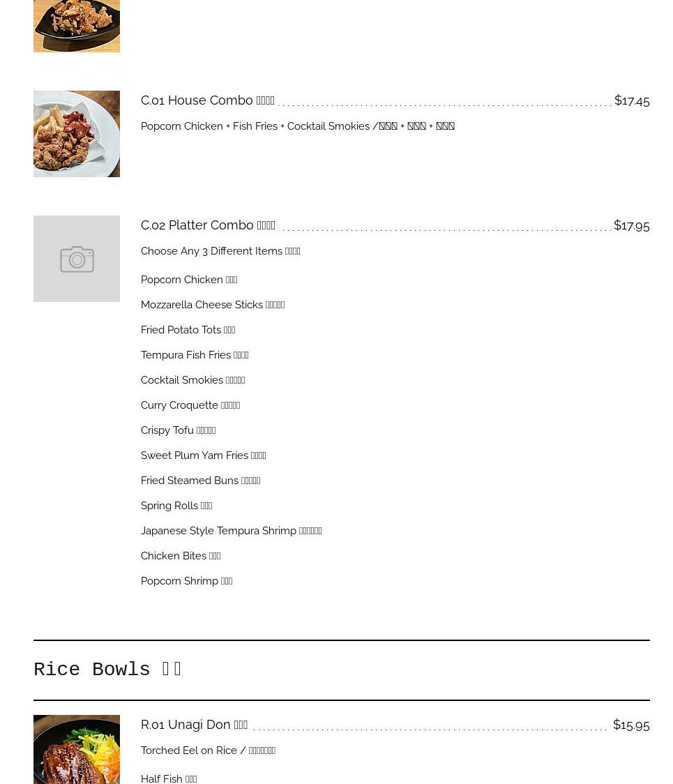Choose the Curry Croquette item
Screen dimensions: 673x784
190,405
